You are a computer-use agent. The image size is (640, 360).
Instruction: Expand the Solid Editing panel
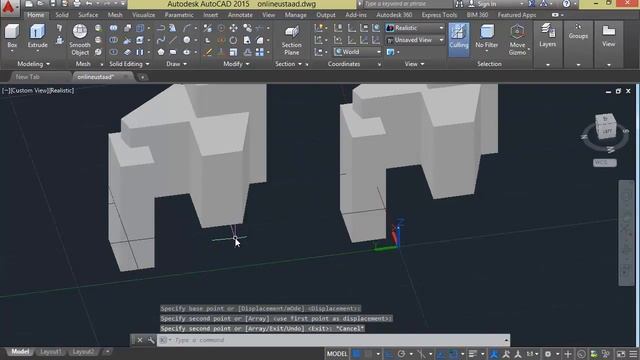tap(129, 64)
